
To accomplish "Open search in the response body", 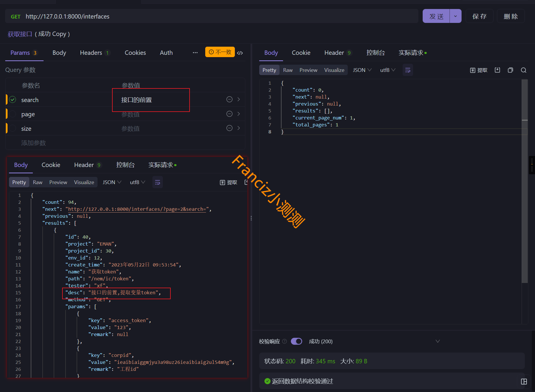I will click(x=524, y=70).
